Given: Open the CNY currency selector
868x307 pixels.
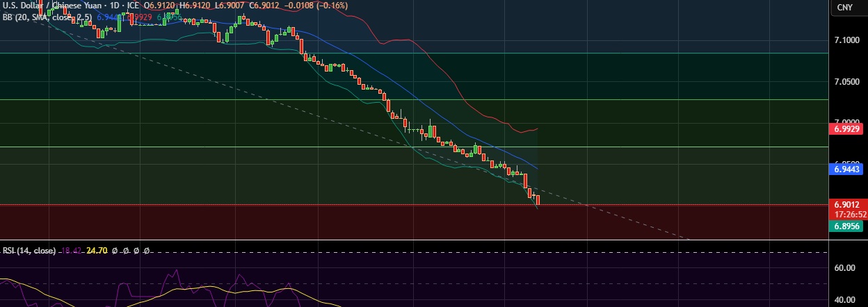Looking at the screenshot, I should tap(845, 7).
